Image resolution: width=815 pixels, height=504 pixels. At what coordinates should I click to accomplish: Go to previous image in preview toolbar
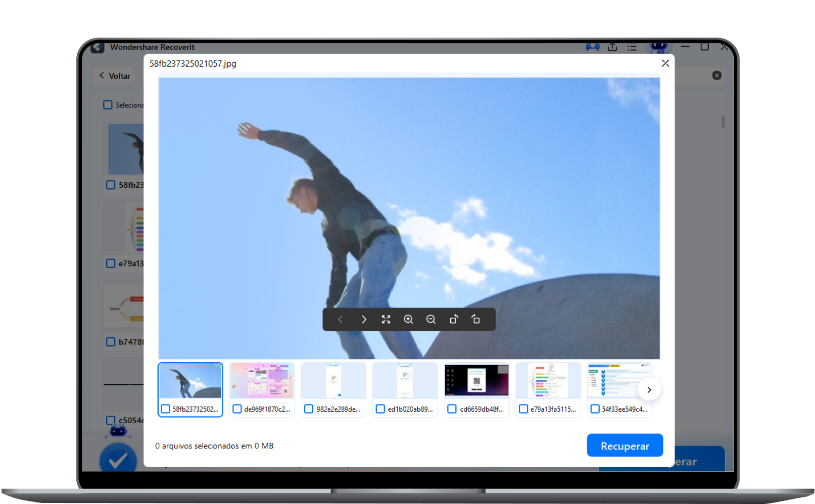pyautogui.click(x=341, y=319)
